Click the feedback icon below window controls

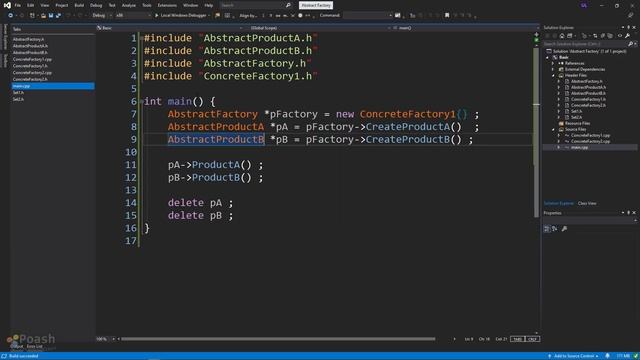point(631,16)
